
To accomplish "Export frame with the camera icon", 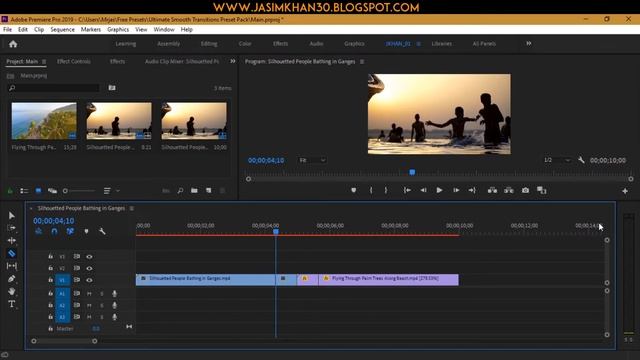I will [x=525, y=190].
